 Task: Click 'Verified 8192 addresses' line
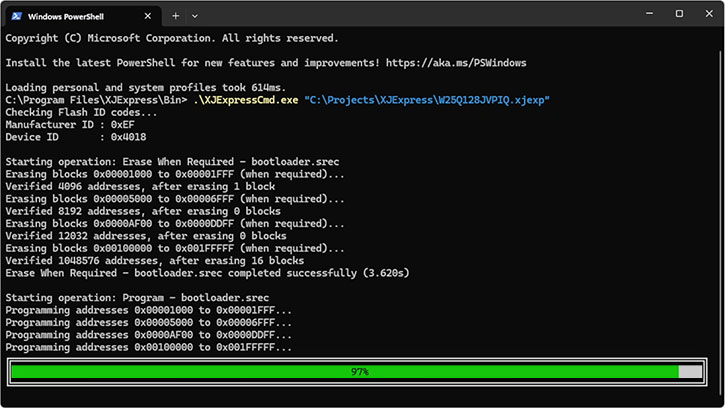click(x=143, y=211)
